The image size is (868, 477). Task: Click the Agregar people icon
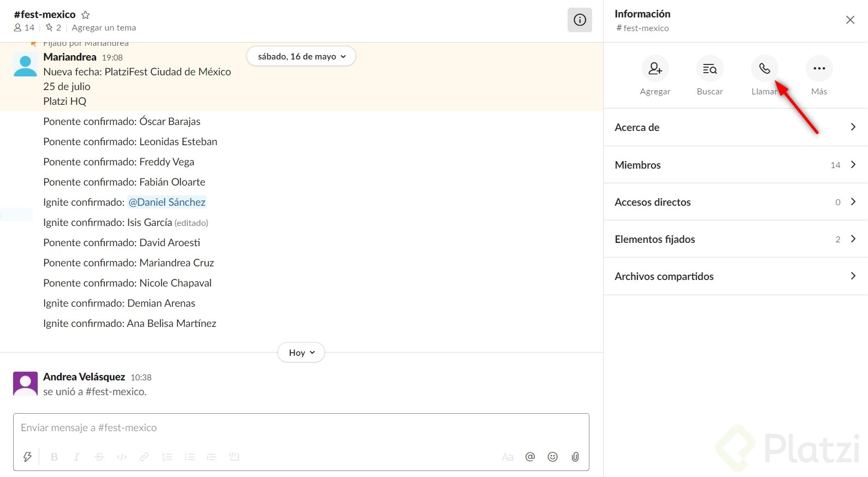(x=655, y=69)
